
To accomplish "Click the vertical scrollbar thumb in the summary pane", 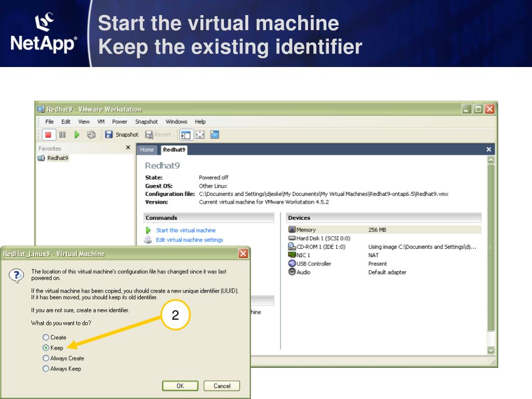I will (491, 248).
